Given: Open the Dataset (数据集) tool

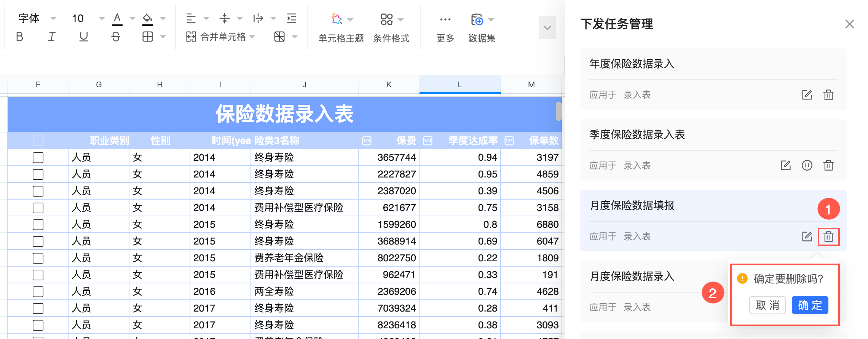Looking at the screenshot, I should point(482,28).
